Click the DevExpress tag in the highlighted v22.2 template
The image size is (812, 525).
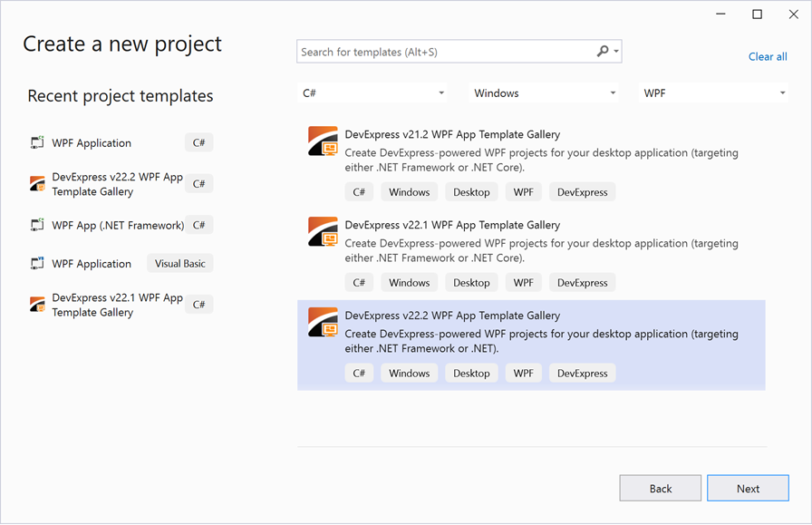coord(582,374)
